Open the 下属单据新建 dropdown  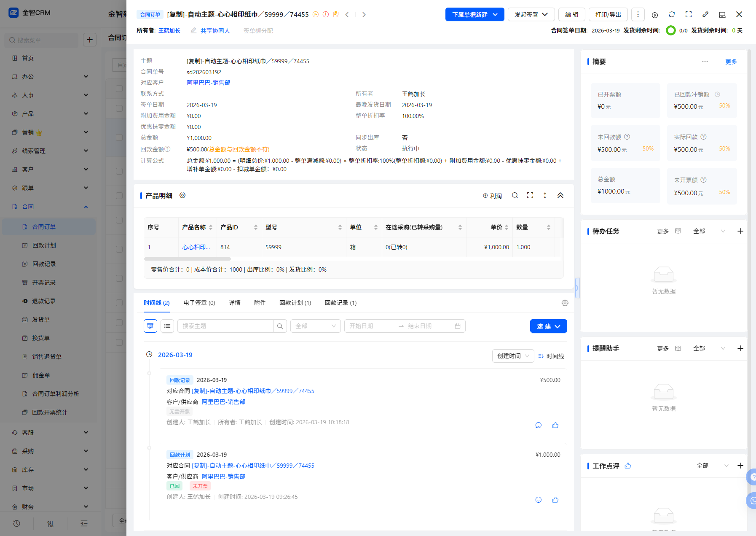coord(475,15)
